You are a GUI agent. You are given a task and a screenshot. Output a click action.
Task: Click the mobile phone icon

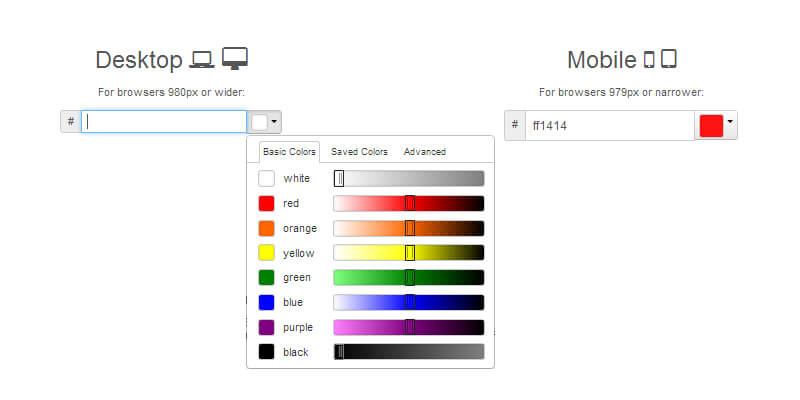(649, 60)
